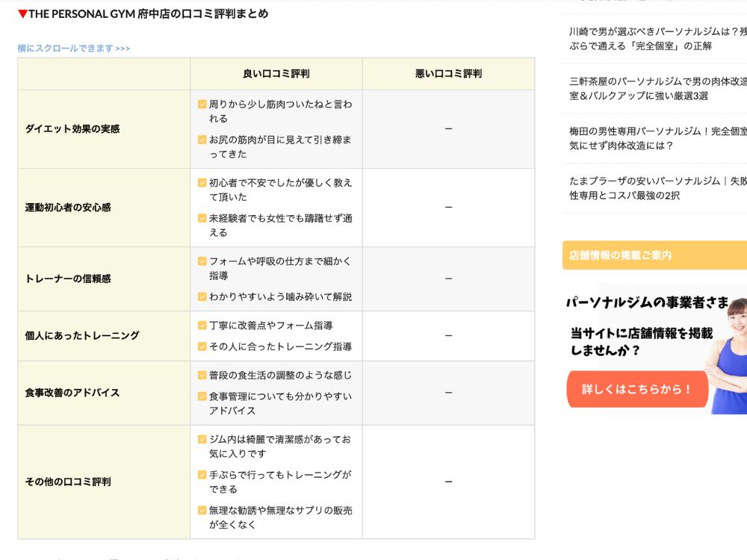
Task: Click checkmark icon beside 「ジム内は綺麗で清潔感があってお気に入りです」
Action: coord(200,440)
